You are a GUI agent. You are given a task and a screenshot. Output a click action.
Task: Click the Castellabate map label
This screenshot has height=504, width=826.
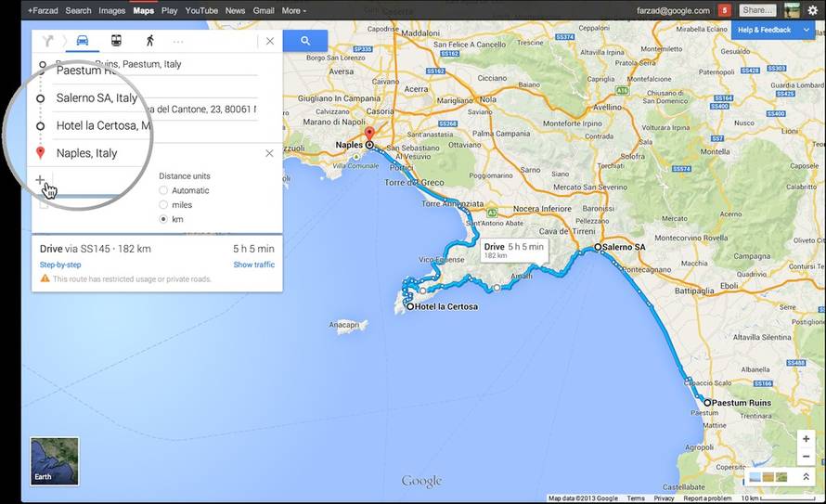point(683,486)
